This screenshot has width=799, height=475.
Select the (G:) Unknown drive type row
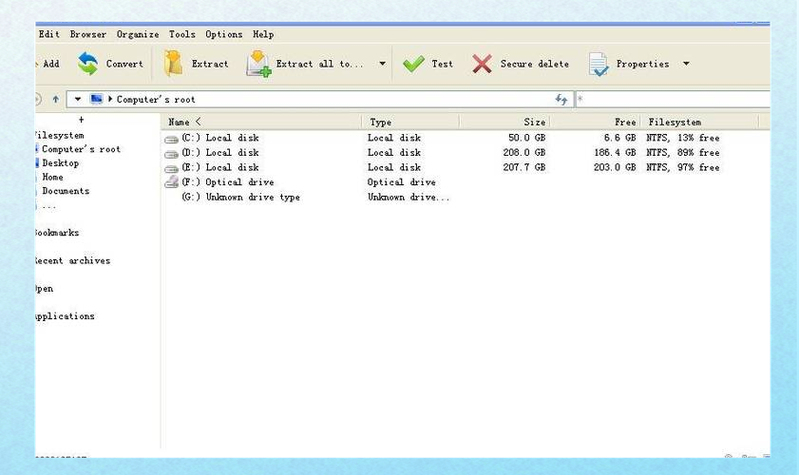pos(241,197)
